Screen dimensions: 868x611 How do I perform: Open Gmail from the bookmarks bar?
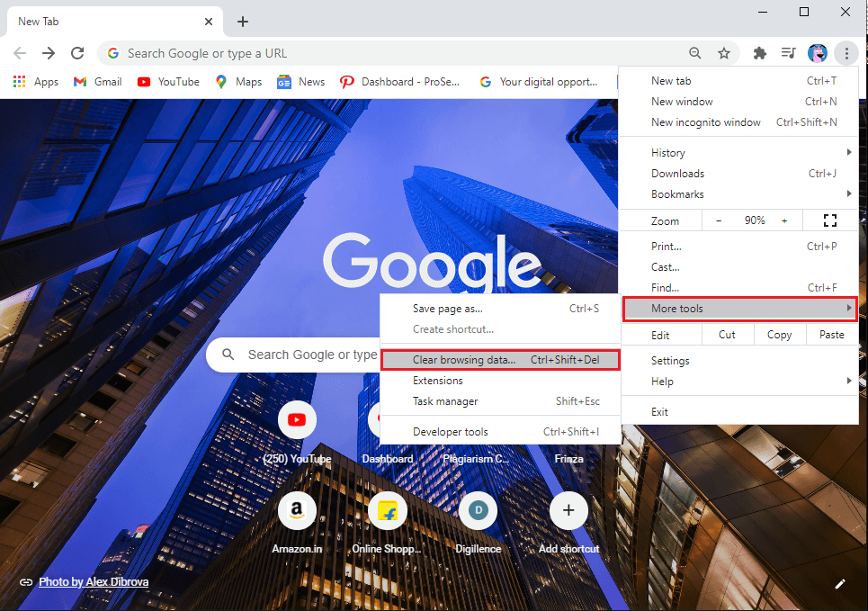click(x=96, y=81)
